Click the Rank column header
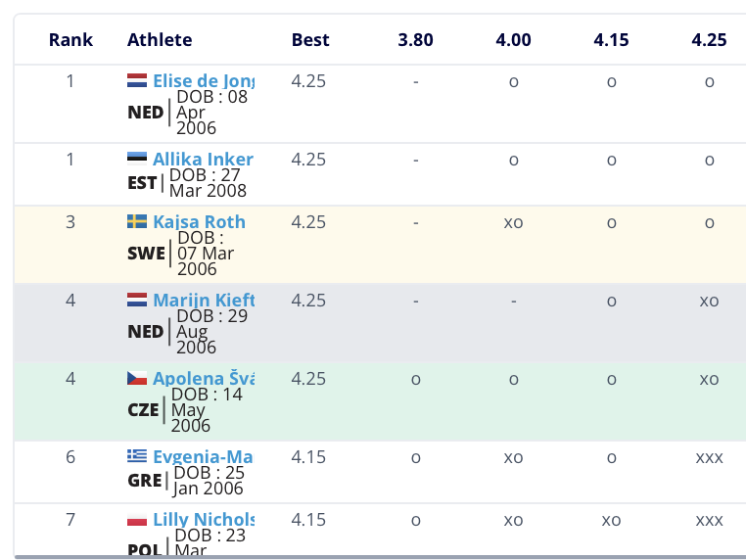746x560 pixels. [70, 40]
